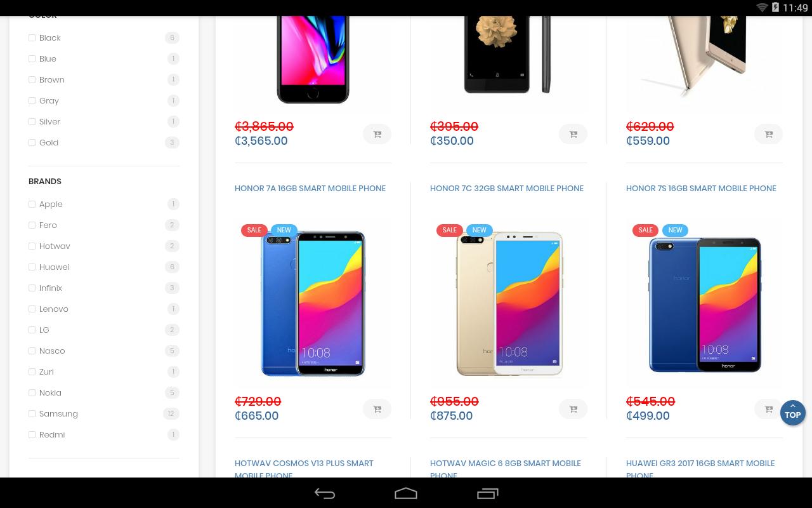The image size is (812, 508).
Task: Click cart icon beside ₵559.00 price
Action: (x=768, y=134)
